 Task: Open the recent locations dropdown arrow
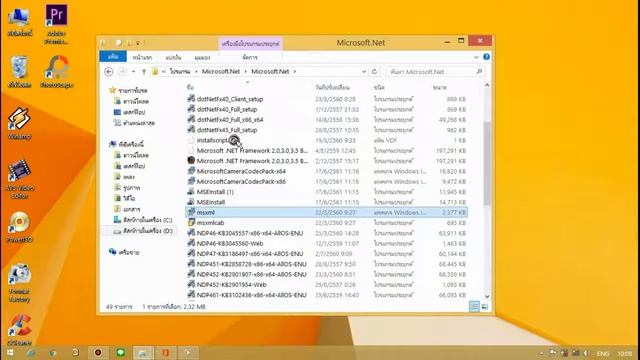[x=133, y=72]
